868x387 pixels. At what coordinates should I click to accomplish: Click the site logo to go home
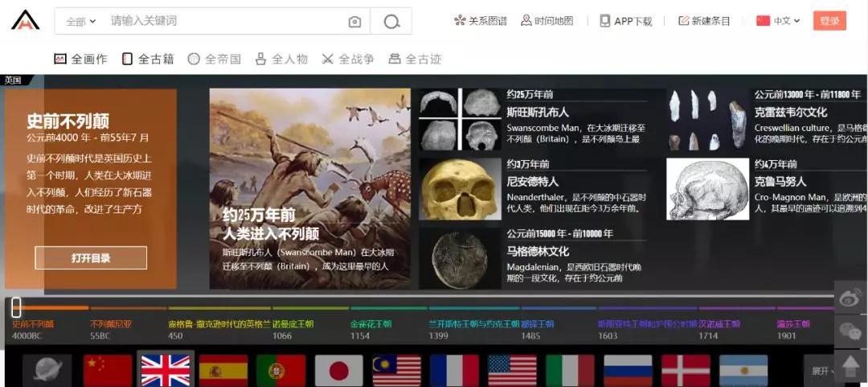click(x=26, y=20)
